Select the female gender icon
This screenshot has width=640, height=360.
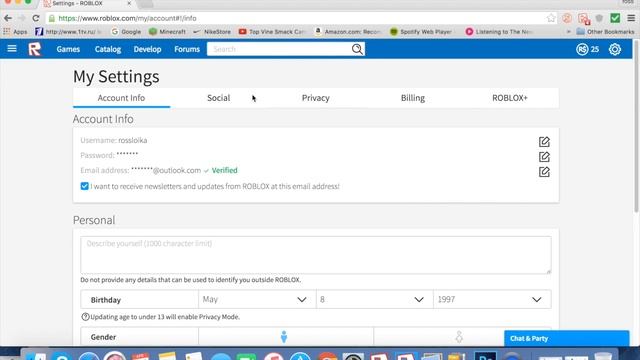coord(459,337)
